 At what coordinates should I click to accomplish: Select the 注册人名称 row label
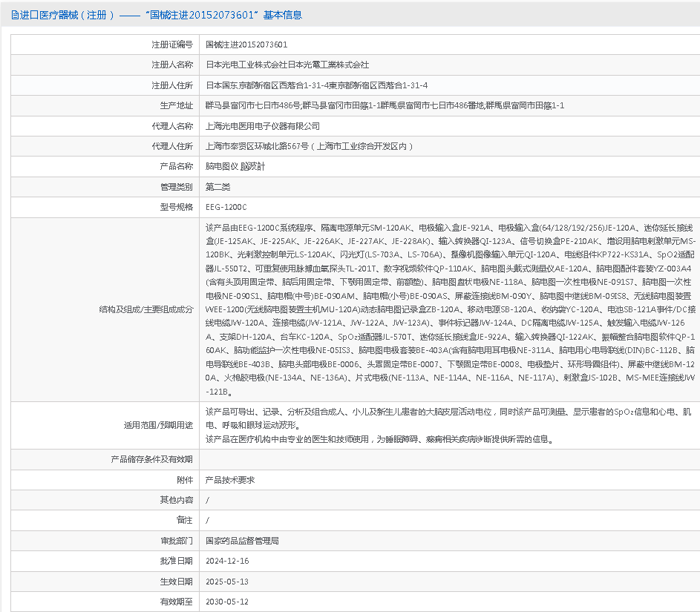[171, 65]
